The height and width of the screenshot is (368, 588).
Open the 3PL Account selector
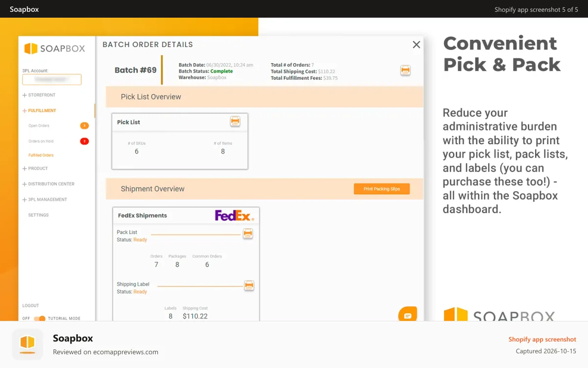pyautogui.click(x=52, y=79)
